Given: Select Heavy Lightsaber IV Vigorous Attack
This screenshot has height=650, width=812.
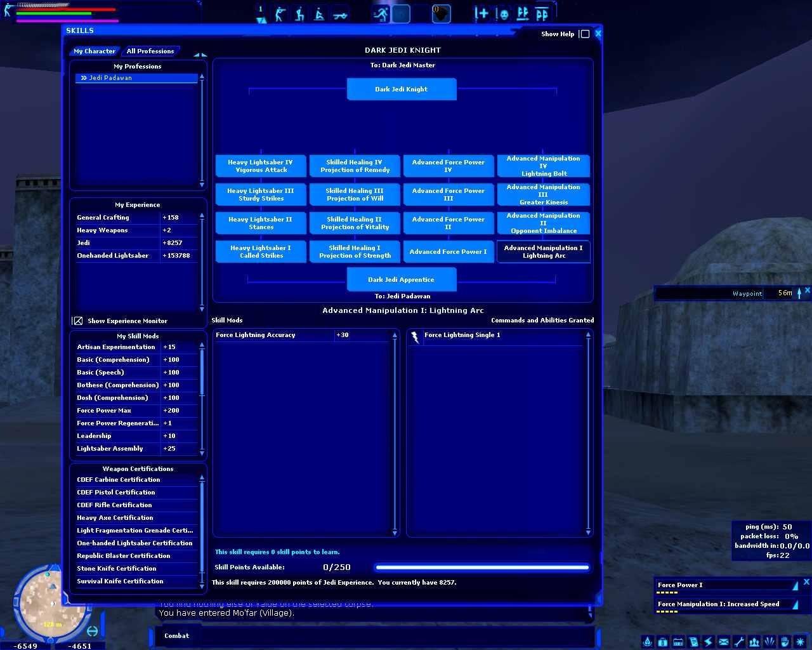Looking at the screenshot, I should [261, 166].
